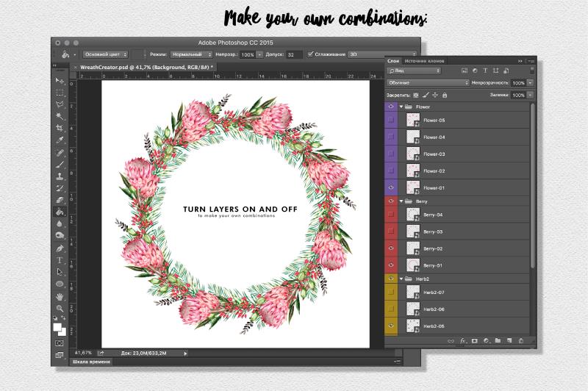Show the Berry-04 layer
This screenshot has height=391, width=588.
391,215
